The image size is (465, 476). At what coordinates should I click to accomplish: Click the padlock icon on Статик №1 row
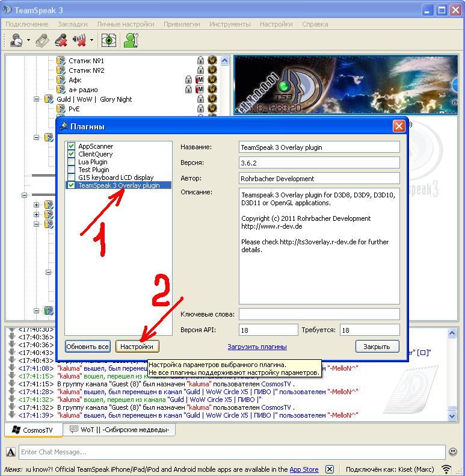point(200,60)
